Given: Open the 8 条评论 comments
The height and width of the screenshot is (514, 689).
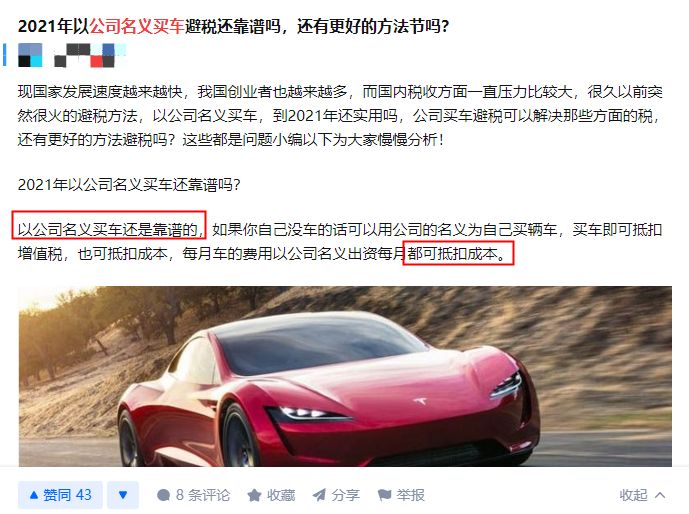Looking at the screenshot, I should tap(193, 495).
